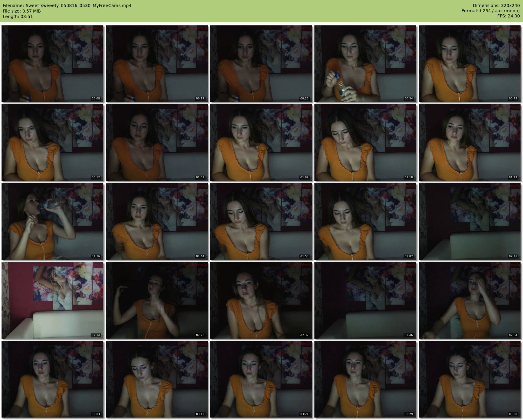
Task: Click the FPS 24.00 label
Action: (508, 16)
